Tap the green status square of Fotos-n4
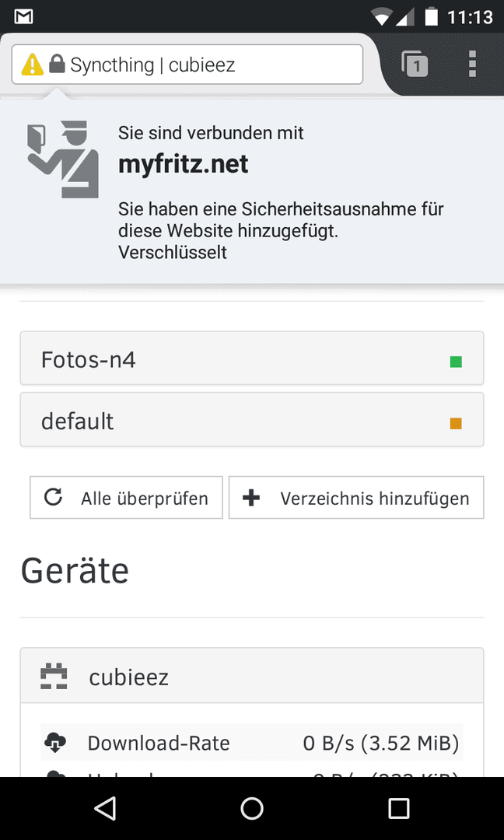Viewport: 504px width, 840px height. [x=456, y=362]
